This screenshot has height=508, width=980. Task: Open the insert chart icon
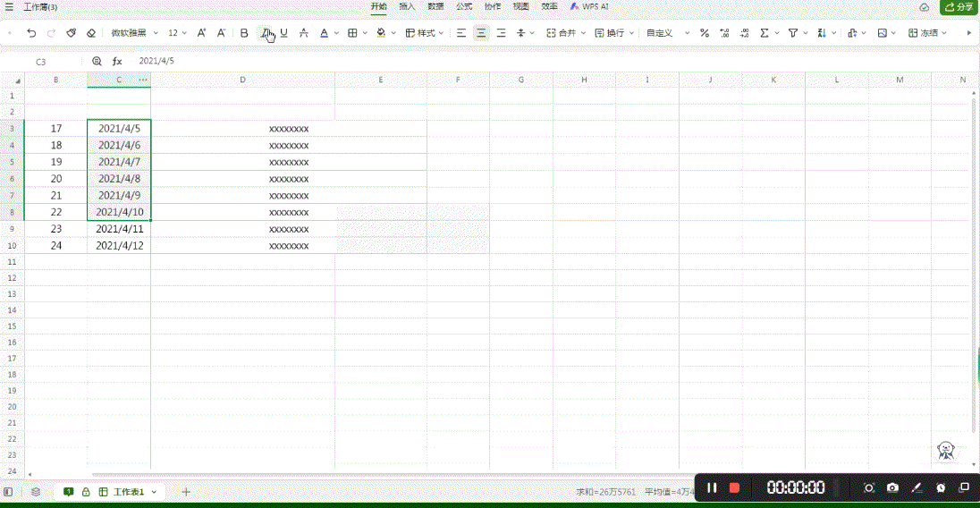(852, 33)
